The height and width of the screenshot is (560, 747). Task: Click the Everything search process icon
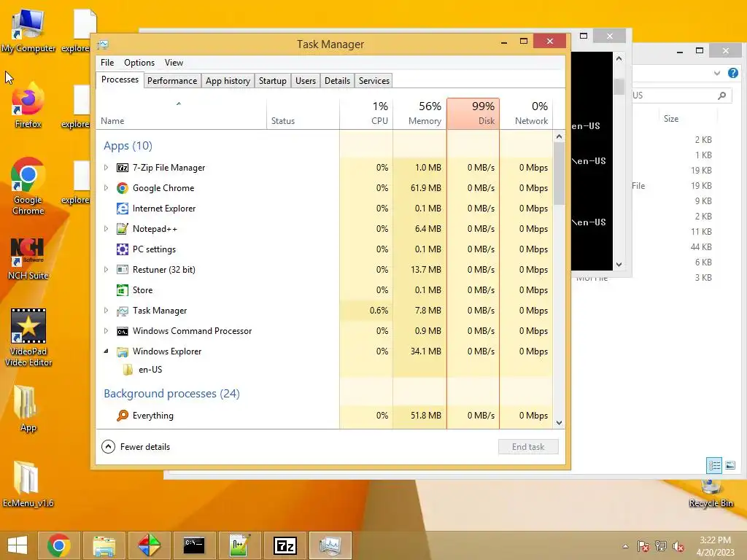pos(123,416)
